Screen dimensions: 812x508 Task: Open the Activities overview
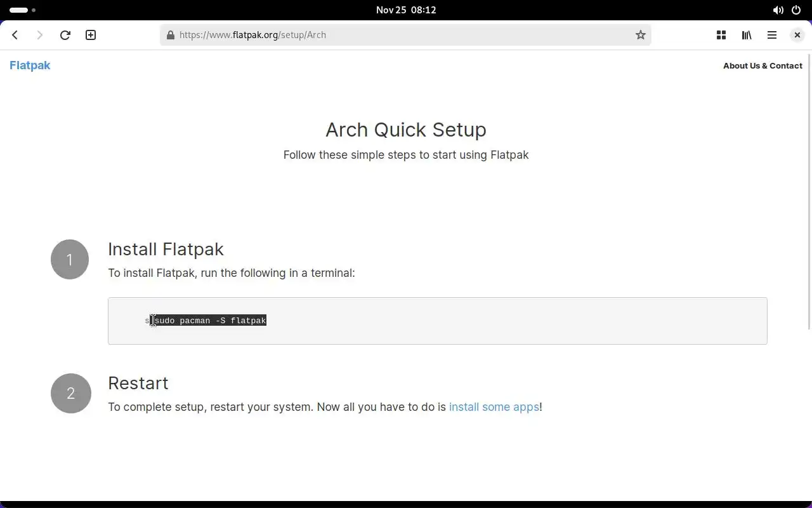pos(23,10)
